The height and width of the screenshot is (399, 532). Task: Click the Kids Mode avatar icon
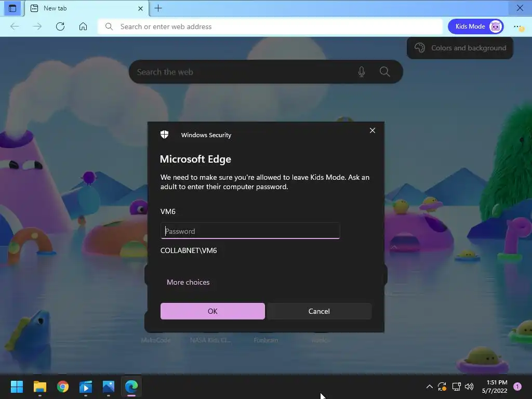click(495, 26)
